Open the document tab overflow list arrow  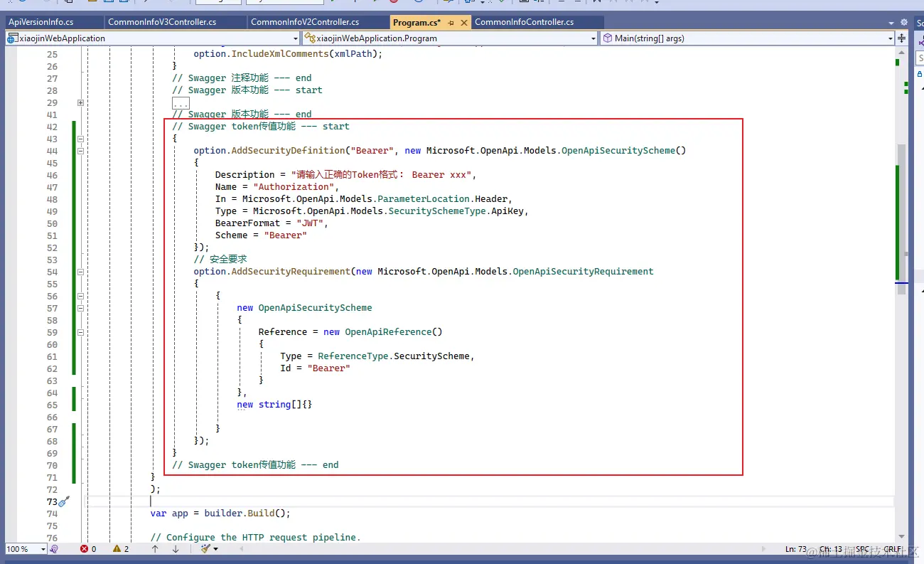[891, 23]
